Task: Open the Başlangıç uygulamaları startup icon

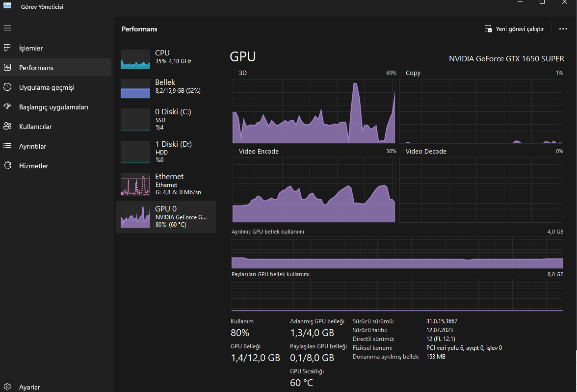Action: 7,107
